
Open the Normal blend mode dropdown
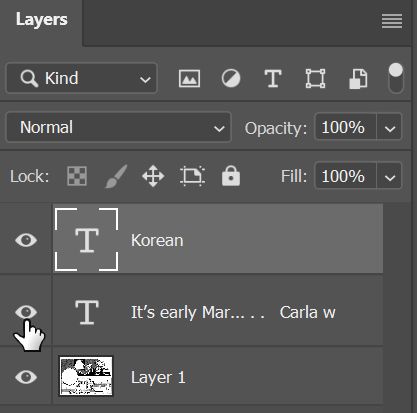click(118, 127)
